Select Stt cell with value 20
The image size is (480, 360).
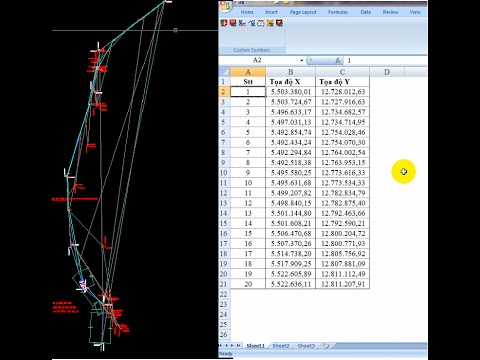point(248,284)
